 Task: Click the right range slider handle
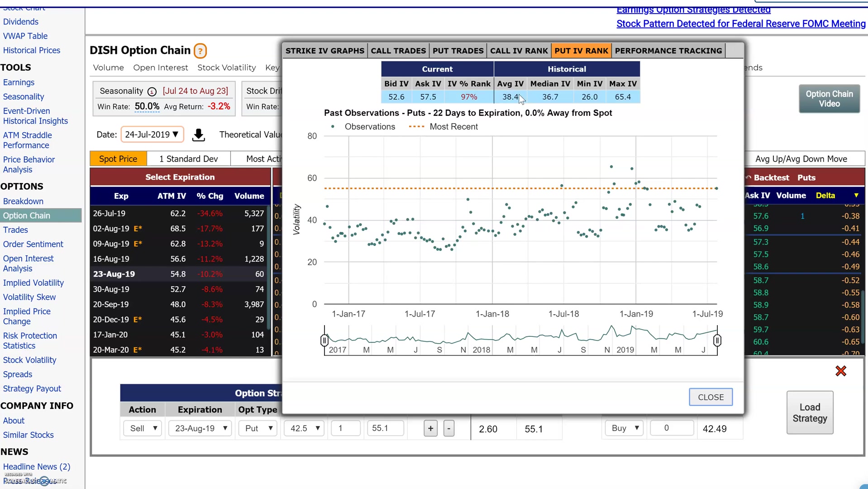tap(717, 340)
